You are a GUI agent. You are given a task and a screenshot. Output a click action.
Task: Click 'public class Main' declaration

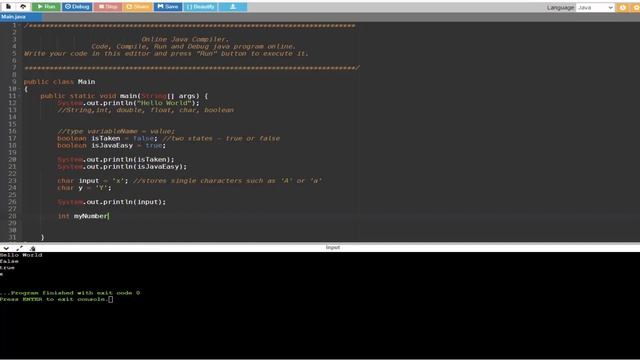(x=59, y=82)
